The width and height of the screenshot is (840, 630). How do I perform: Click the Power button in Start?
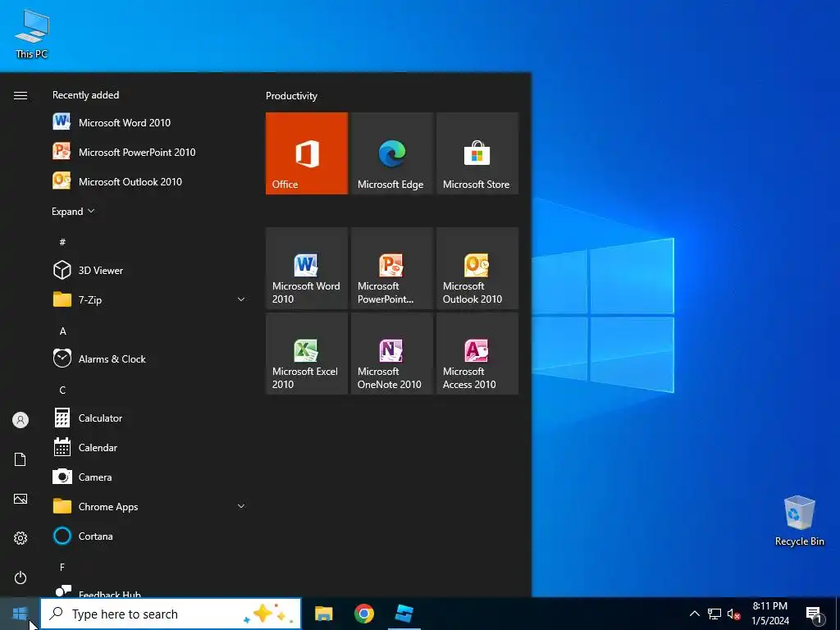point(21,577)
